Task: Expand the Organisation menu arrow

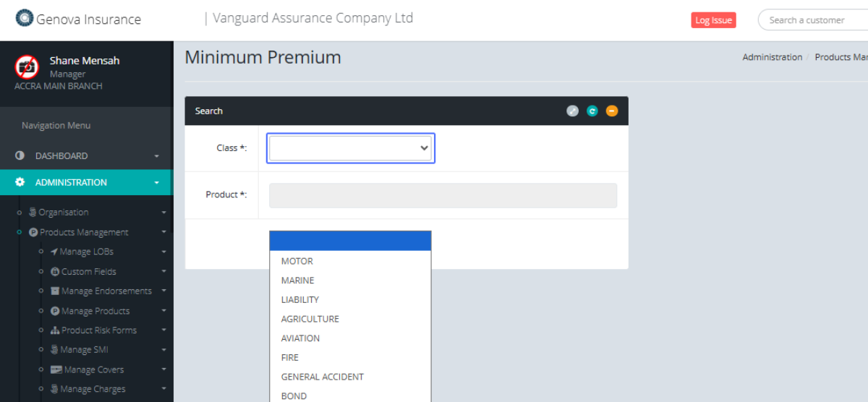Action: (x=163, y=213)
